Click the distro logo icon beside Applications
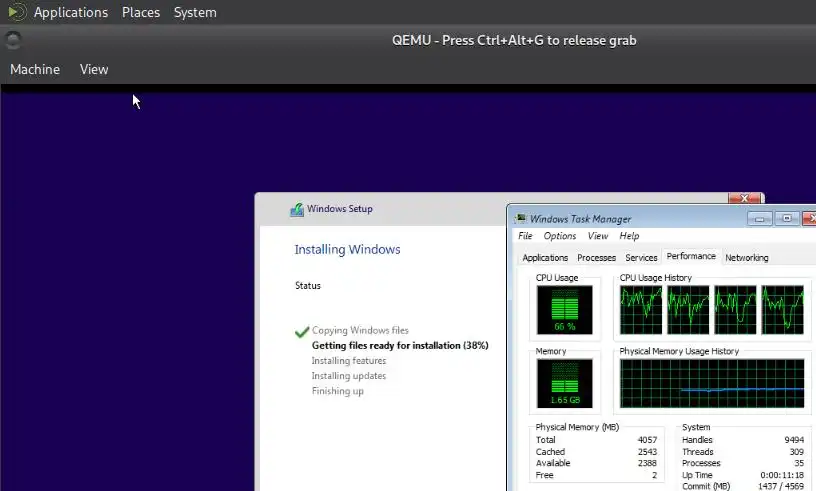816x491 pixels. [17, 11]
